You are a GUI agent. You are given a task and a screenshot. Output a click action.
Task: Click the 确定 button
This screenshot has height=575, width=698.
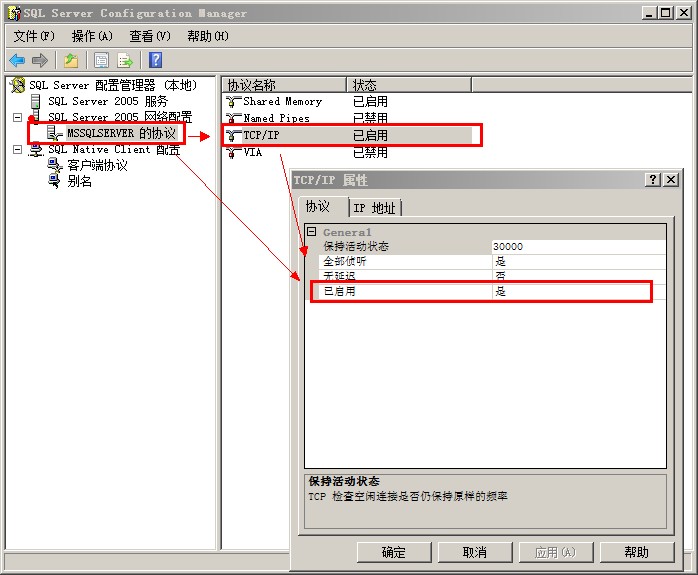pos(394,552)
